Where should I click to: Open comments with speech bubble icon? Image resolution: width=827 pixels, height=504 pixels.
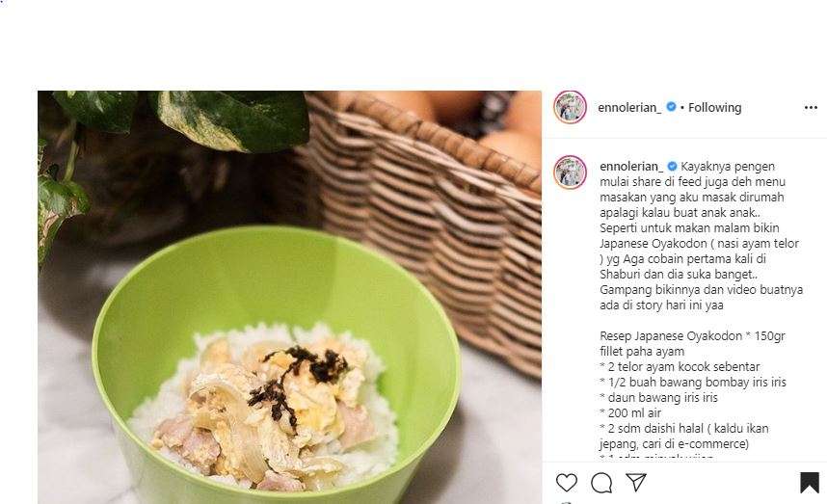click(601, 483)
